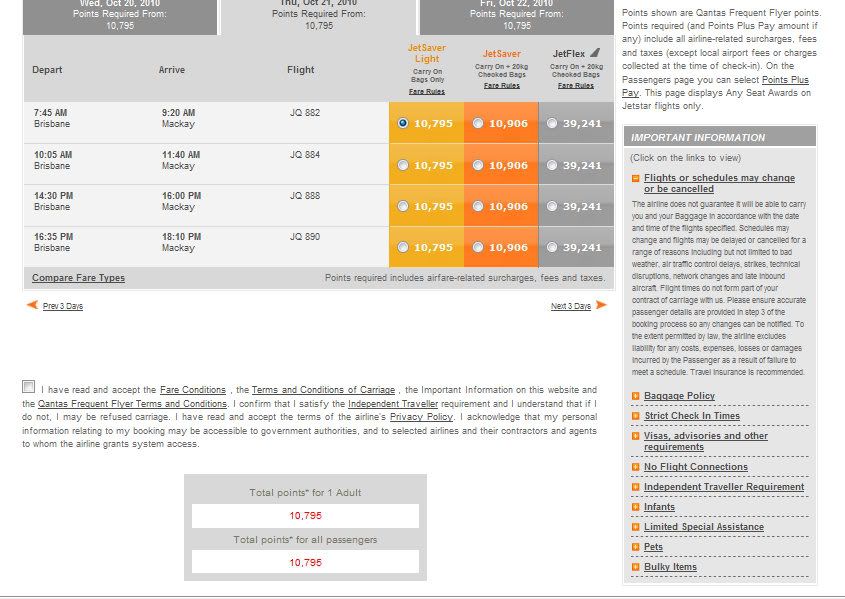Expand Strict Check In Times plus icon
The width and height of the screenshot is (845, 599).
point(635,416)
